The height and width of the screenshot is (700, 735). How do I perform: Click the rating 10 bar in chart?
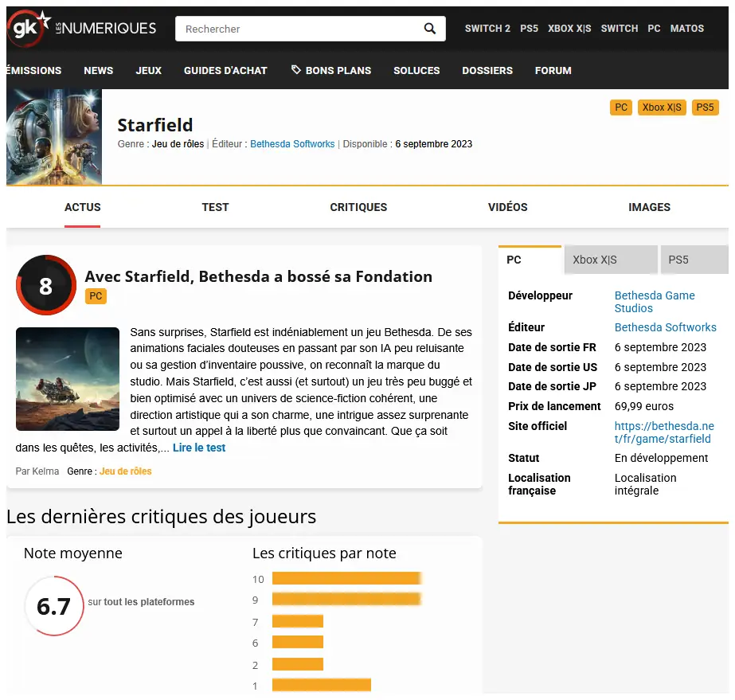(346, 578)
